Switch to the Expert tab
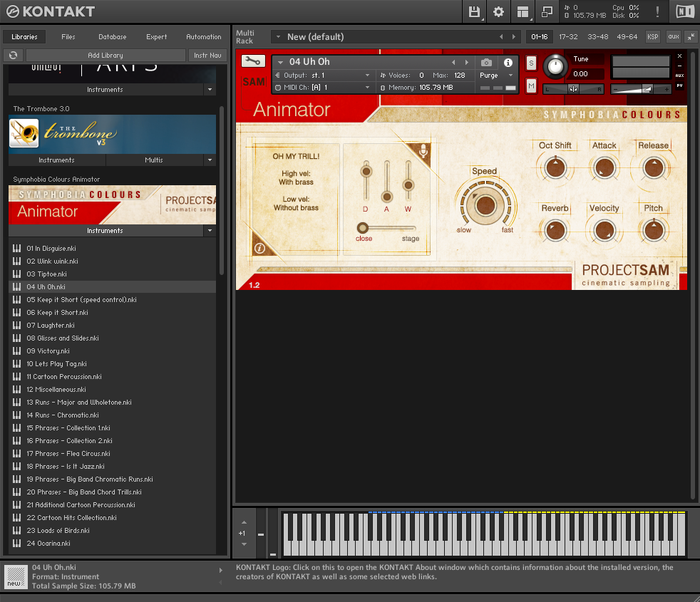Screen dimensions: 700x602 [x=157, y=36]
